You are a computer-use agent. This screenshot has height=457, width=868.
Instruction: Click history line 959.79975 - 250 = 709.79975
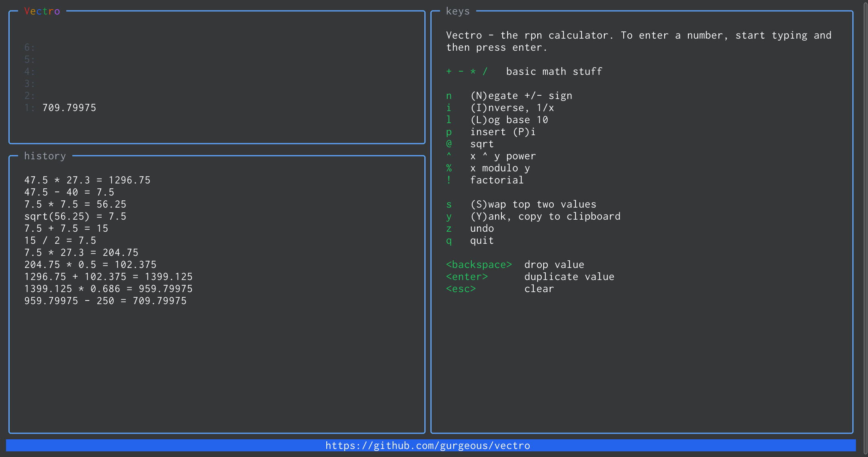tap(105, 301)
